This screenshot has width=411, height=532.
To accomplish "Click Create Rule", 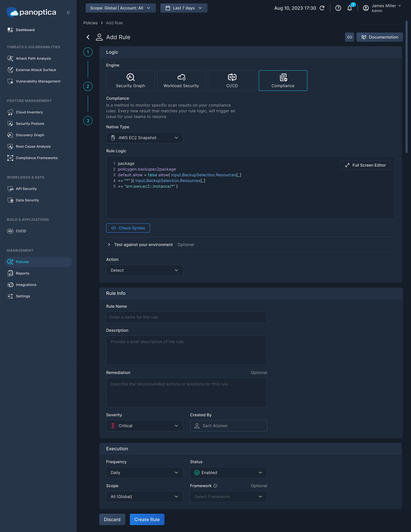I will (x=147, y=519).
